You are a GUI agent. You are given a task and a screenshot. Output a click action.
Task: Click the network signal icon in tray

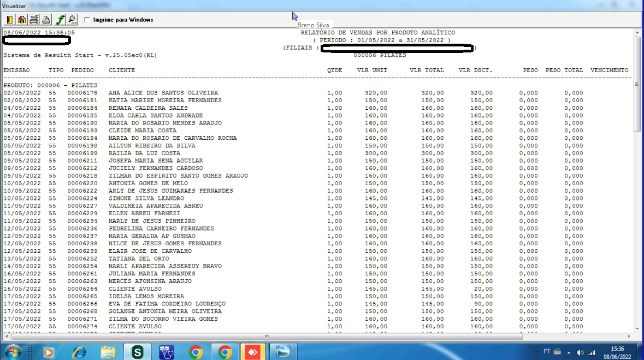pos(592,352)
